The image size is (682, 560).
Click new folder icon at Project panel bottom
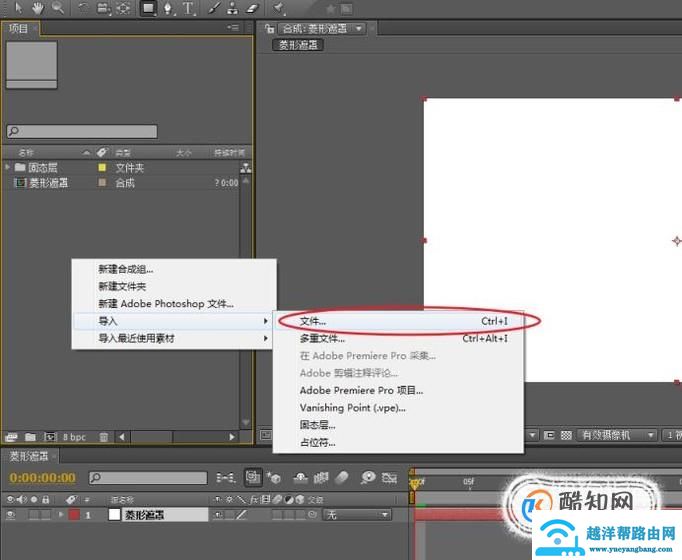point(30,437)
